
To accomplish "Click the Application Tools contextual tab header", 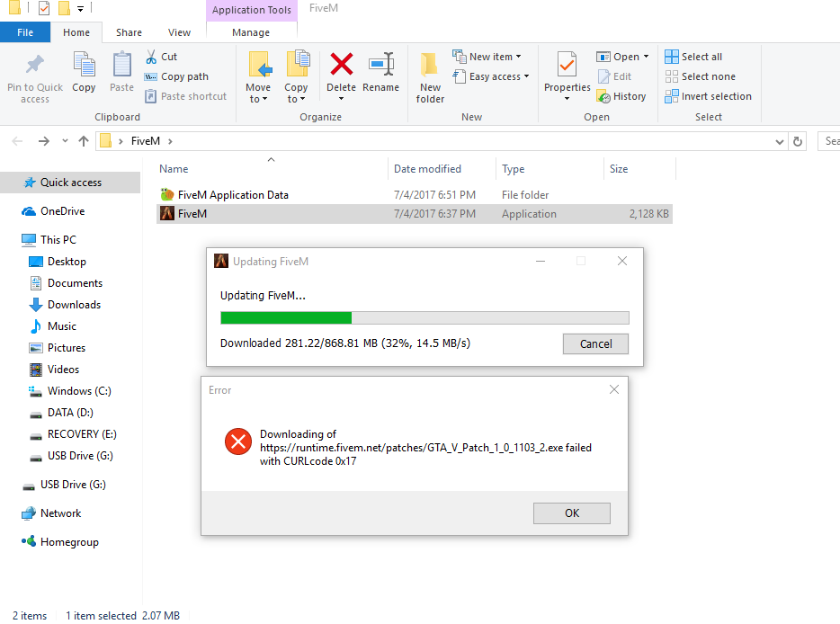I will click(x=251, y=10).
